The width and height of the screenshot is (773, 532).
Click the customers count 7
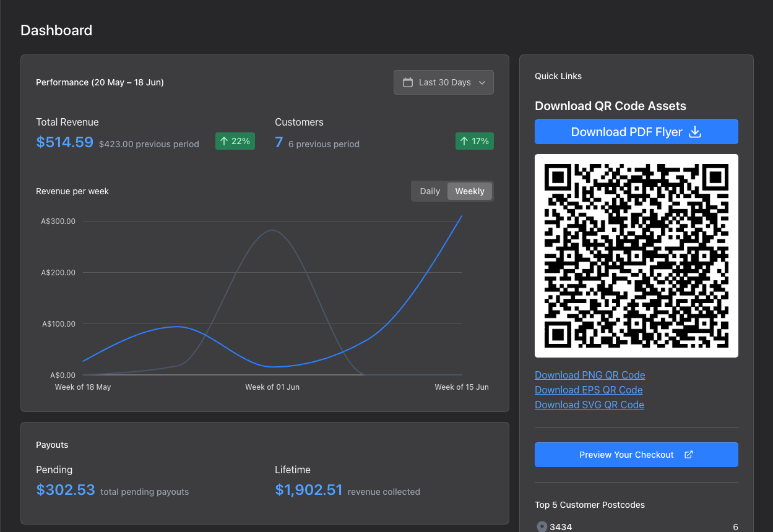(279, 142)
